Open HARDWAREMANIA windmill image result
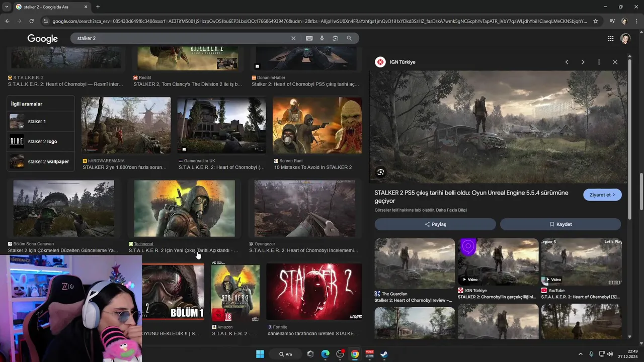The width and height of the screenshot is (644, 362). click(126, 125)
